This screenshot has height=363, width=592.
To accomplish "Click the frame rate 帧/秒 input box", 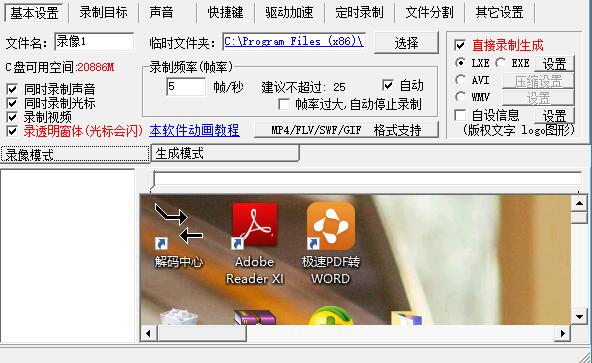I will click(x=186, y=87).
